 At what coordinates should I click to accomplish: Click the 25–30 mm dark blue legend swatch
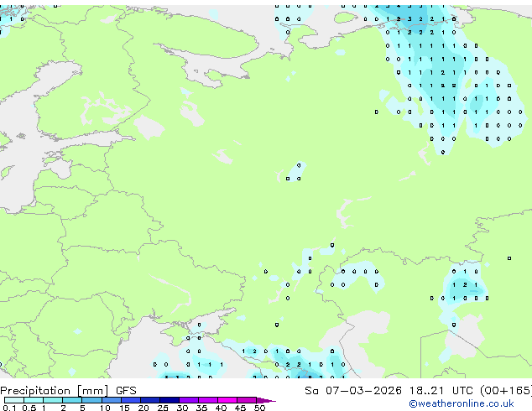click(x=169, y=400)
